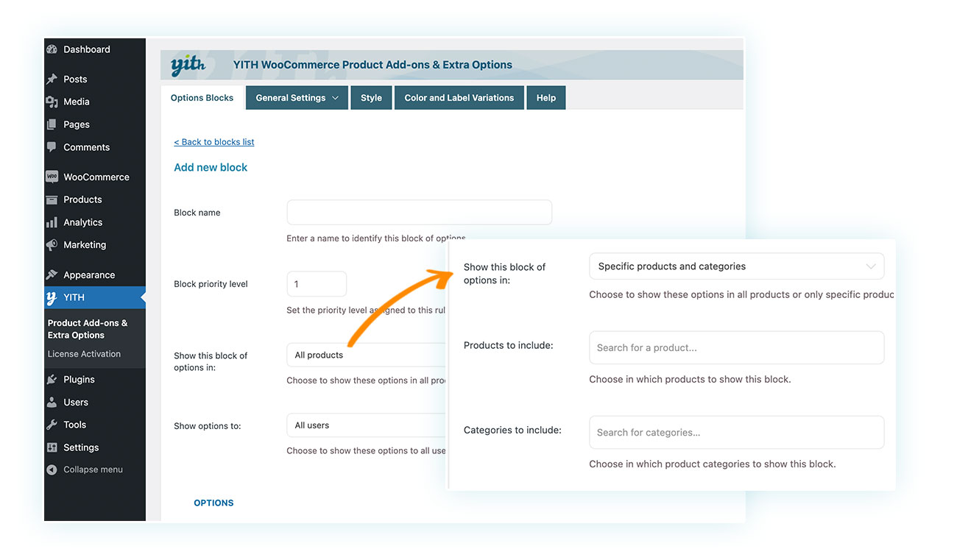Click the Search for a product field
The width and height of the screenshot is (957, 560).
[x=737, y=347]
